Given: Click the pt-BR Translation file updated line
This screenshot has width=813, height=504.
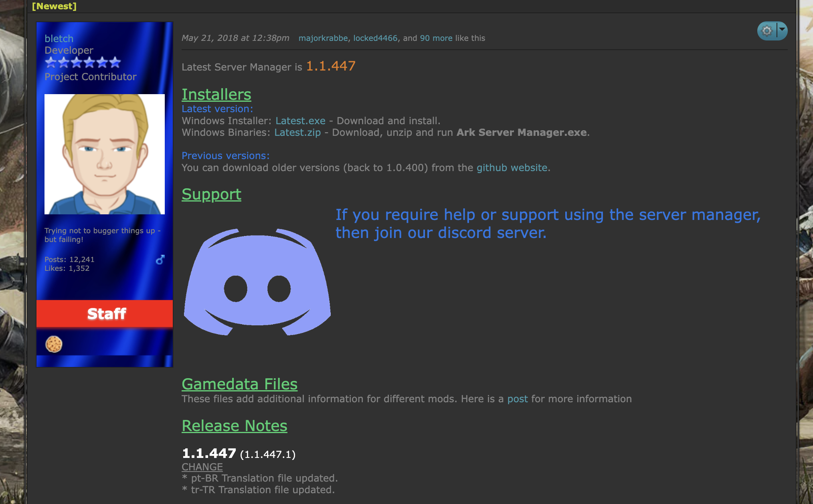Looking at the screenshot, I should click(x=260, y=478).
